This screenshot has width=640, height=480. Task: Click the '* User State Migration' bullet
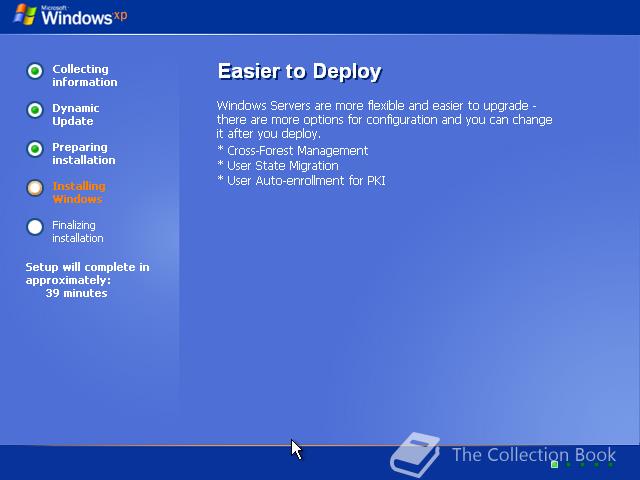278,166
